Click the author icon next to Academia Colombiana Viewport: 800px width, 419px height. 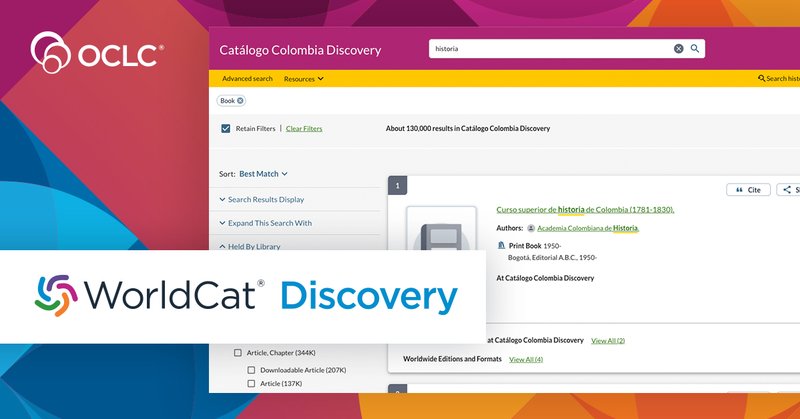[x=531, y=228]
